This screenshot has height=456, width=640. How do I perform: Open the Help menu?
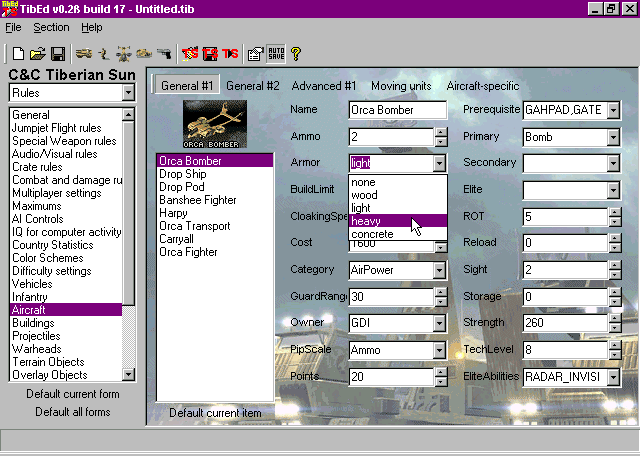pyautogui.click(x=91, y=27)
